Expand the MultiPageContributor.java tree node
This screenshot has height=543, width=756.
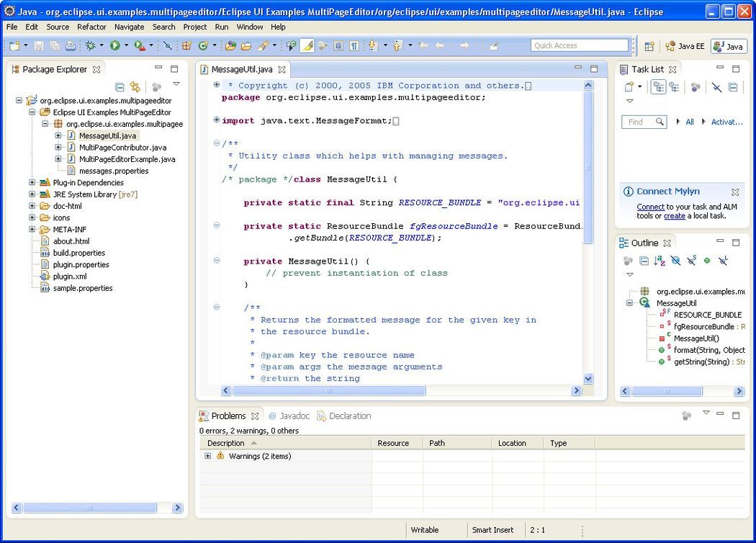(58, 148)
